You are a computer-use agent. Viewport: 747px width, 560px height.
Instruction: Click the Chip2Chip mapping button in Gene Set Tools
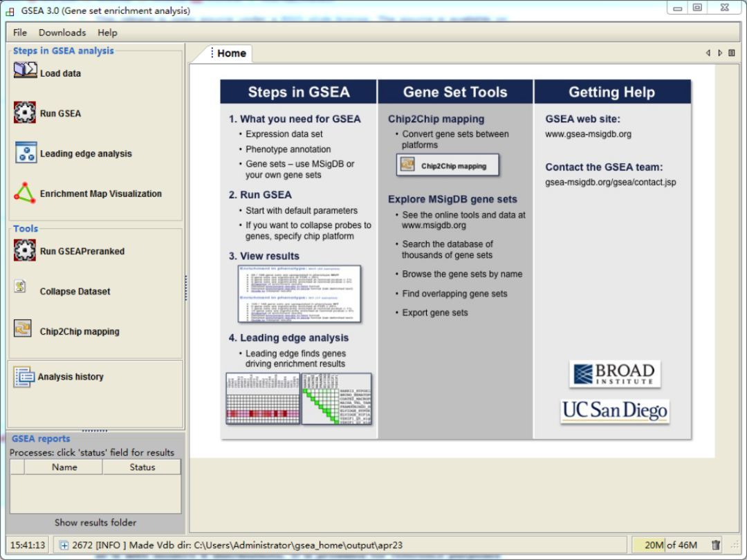(x=448, y=165)
